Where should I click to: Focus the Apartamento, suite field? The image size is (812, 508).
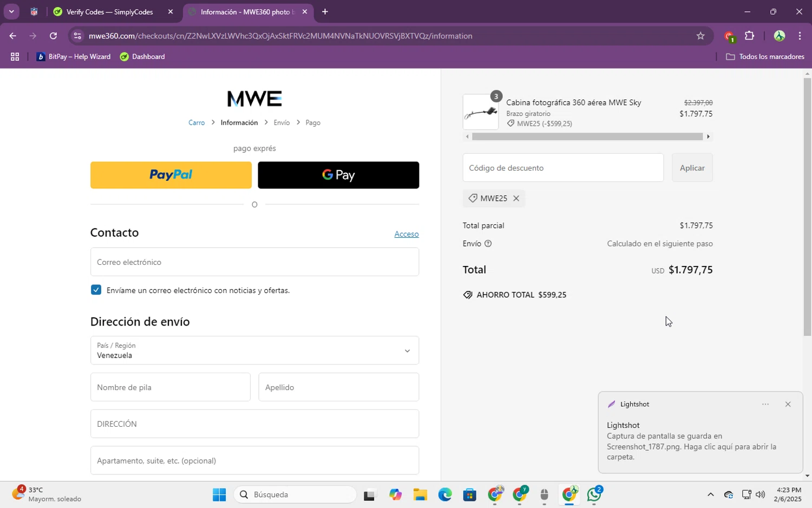(254, 460)
